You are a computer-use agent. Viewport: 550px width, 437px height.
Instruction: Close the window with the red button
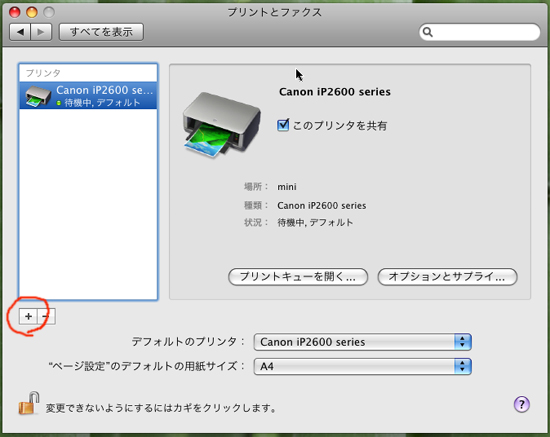click(x=15, y=12)
